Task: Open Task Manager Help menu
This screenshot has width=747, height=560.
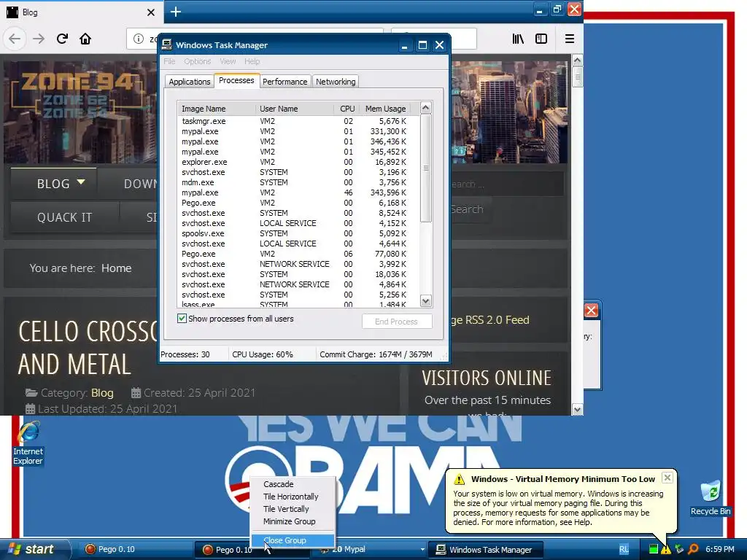Action: [x=252, y=61]
